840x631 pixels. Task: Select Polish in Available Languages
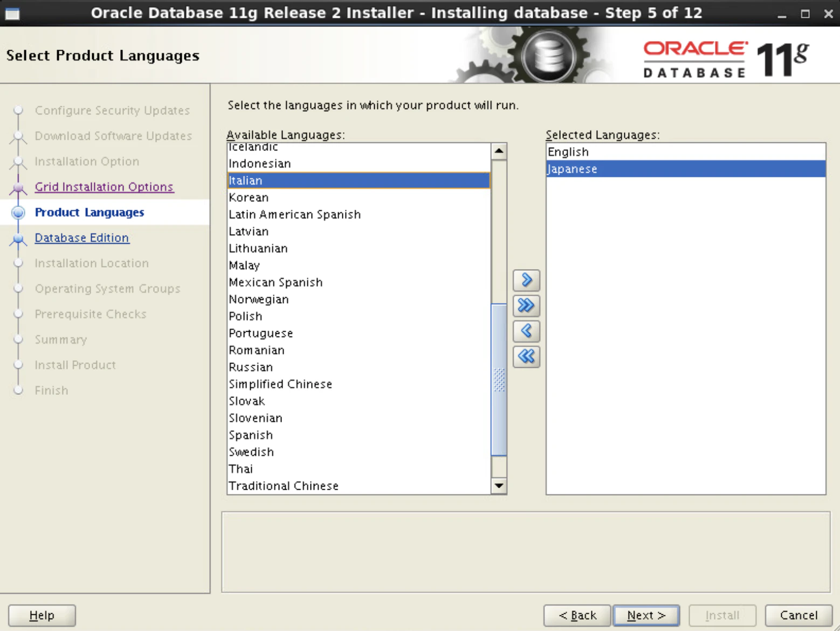(x=359, y=317)
